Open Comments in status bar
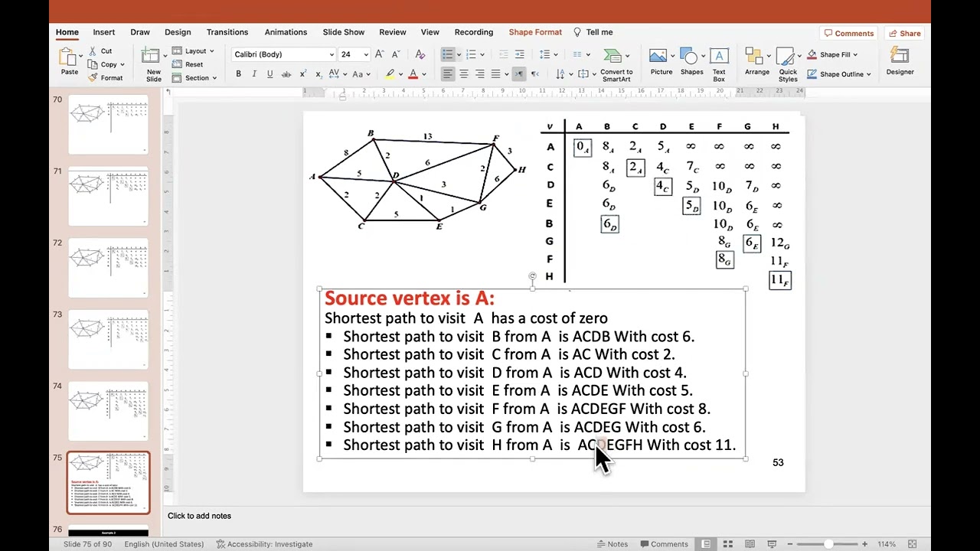Screen dimensions: 980x551 (663, 544)
